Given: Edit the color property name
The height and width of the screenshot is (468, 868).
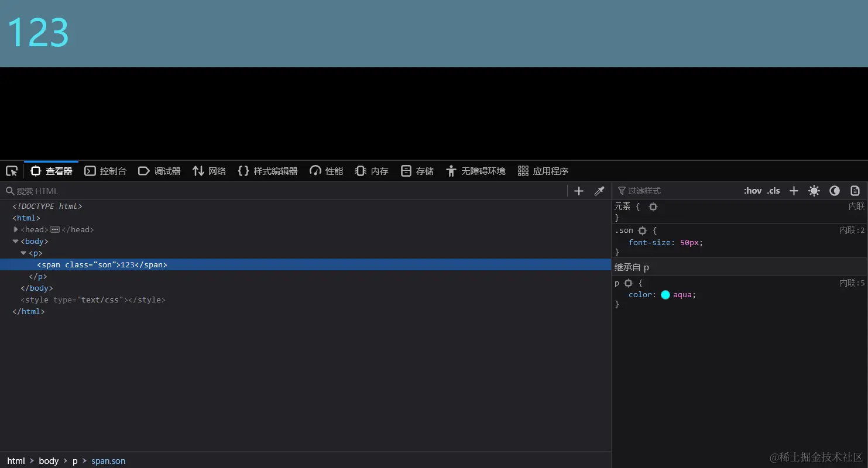Looking at the screenshot, I should 640,295.
